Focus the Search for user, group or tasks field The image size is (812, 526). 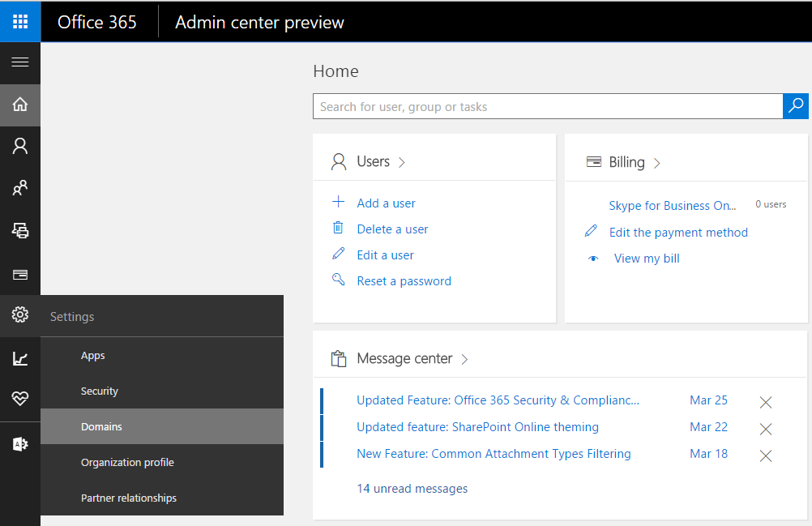pos(548,106)
